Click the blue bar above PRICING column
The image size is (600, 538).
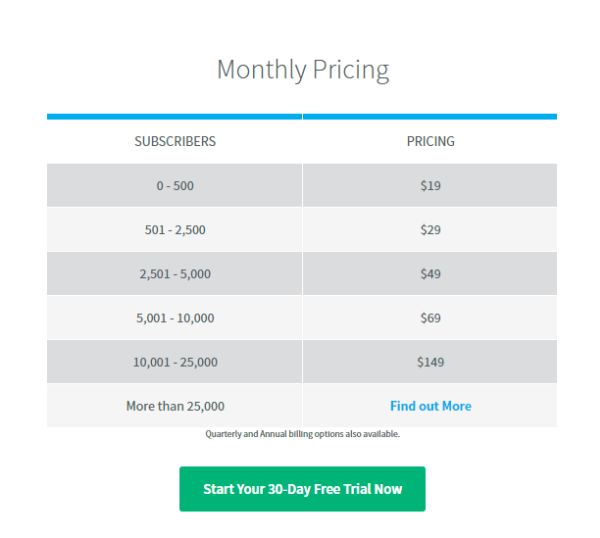[430, 116]
